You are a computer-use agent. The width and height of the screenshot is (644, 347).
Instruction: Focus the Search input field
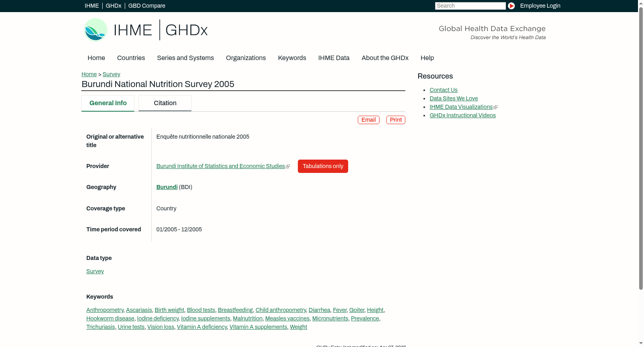click(470, 6)
